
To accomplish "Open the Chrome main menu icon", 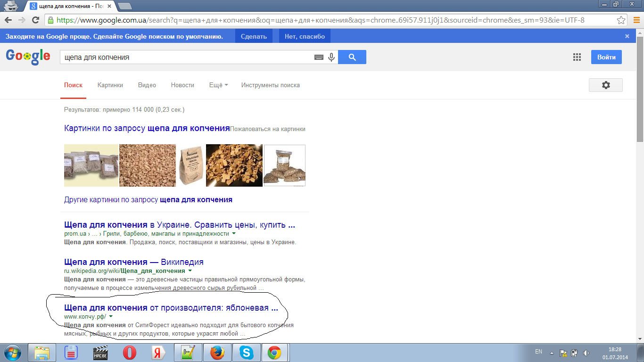I will click(636, 20).
